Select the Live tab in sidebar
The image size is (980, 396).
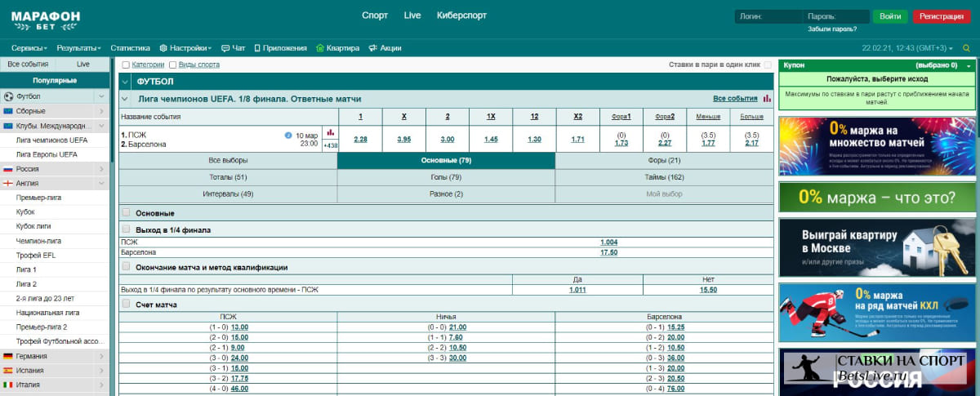pos(82,64)
